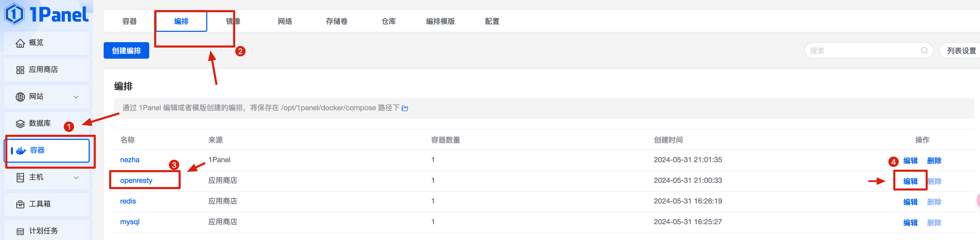Click the globe icon for 网站

(20, 97)
